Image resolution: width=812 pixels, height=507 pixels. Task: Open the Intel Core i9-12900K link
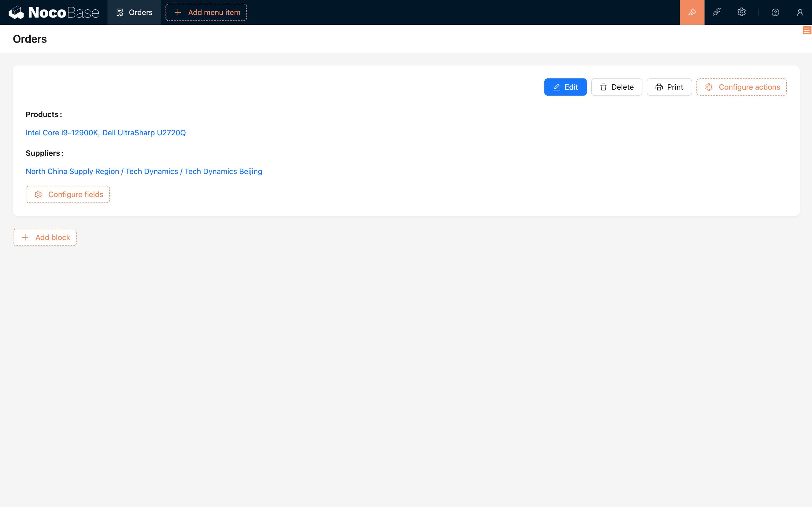62,133
